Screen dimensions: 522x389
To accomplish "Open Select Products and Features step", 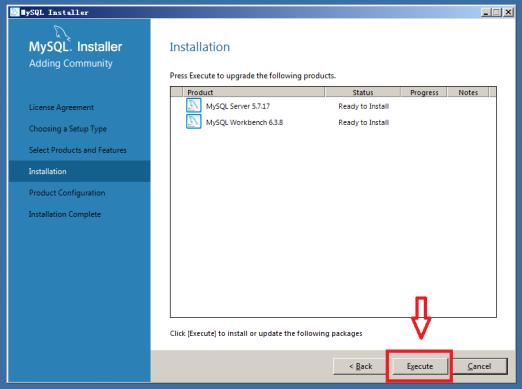I will point(78,150).
